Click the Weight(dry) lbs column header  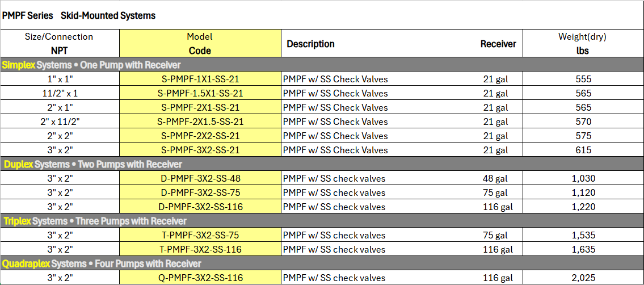click(x=582, y=44)
